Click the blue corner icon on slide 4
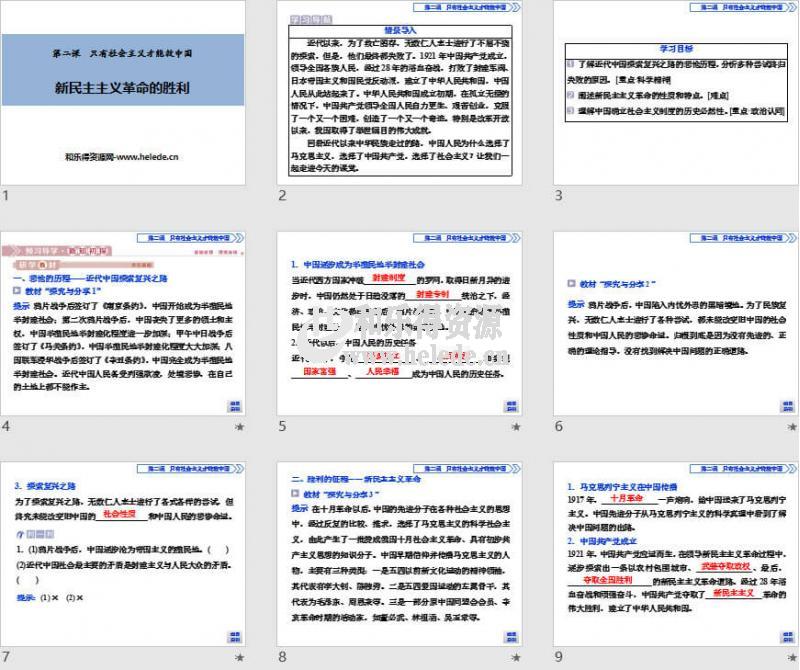Screen dimensions: 800x670 pyautogui.click(x=235, y=406)
